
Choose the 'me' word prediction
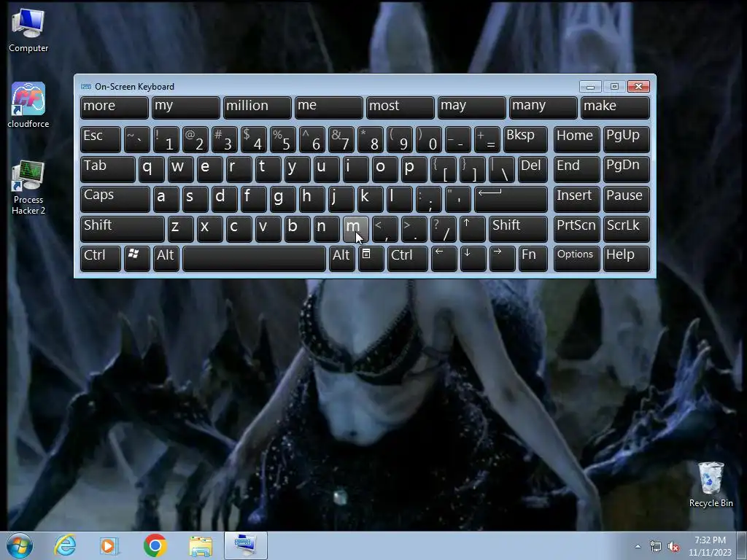[x=329, y=108]
